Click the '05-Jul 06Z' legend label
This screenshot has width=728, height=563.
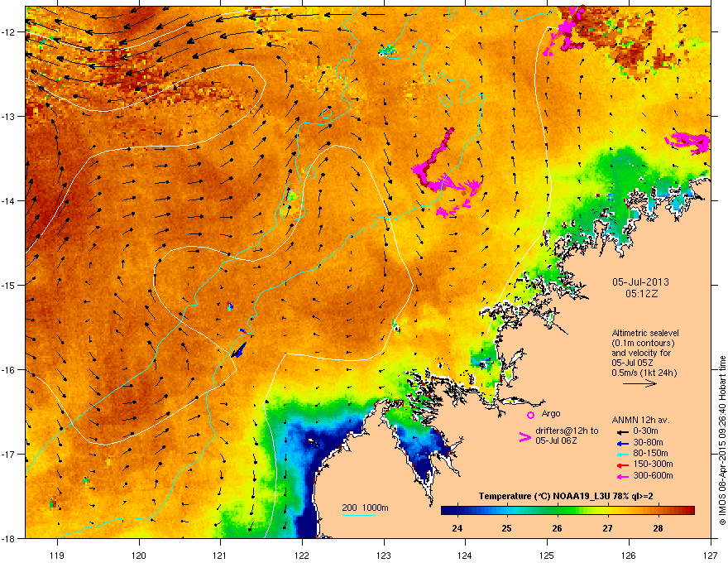[556, 440]
